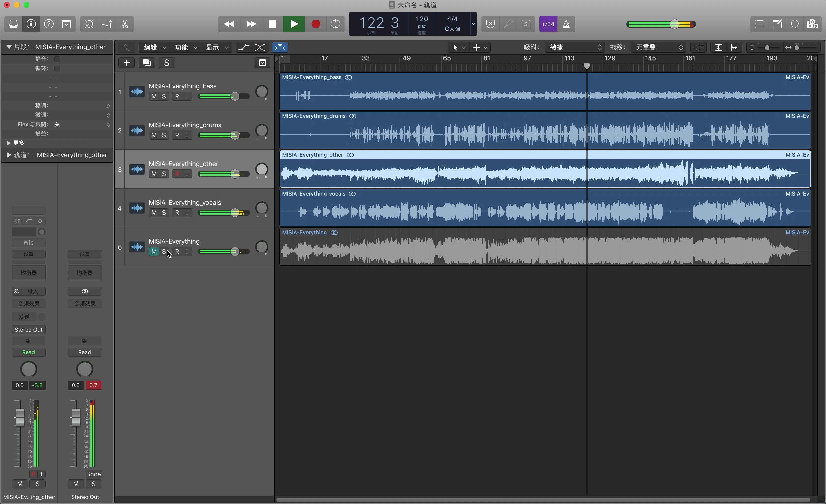Open the Toolbar customize button

point(67,24)
